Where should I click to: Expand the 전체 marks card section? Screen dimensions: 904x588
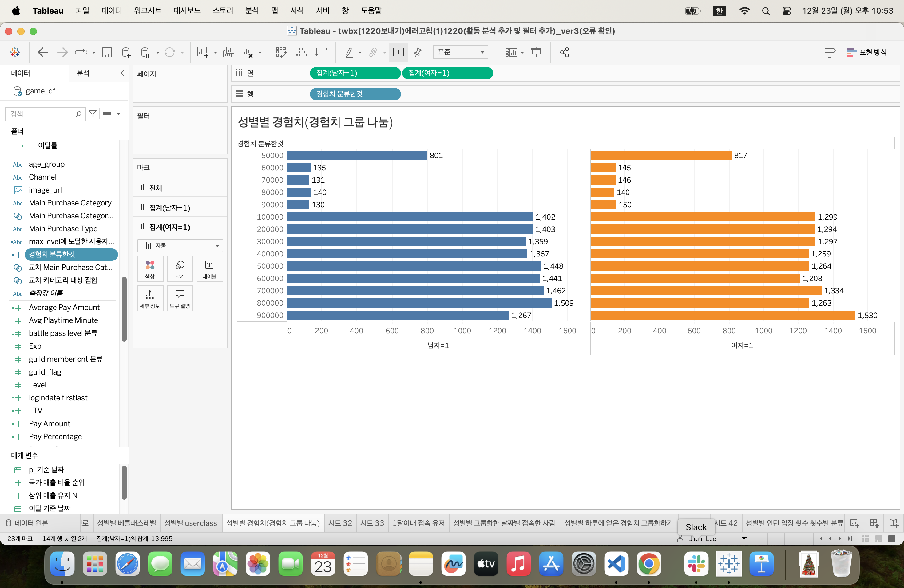(x=180, y=188)
